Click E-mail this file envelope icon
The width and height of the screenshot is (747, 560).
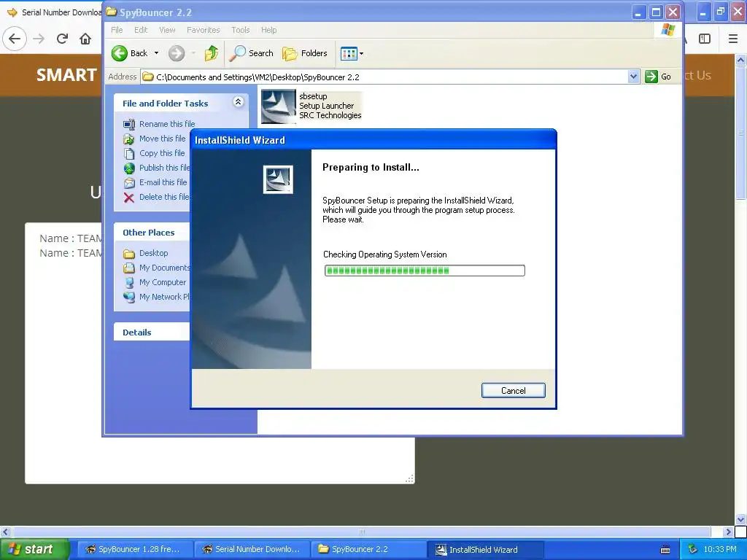pos(129,183)
